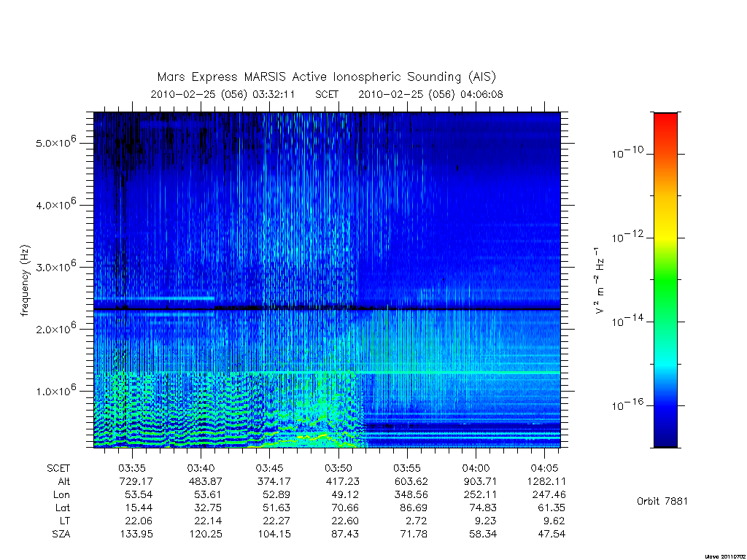Image resolution: width=747 pixels, height=560 pixels.
Task: Click longitude value '348.56'
Action: tap(411, 495)
